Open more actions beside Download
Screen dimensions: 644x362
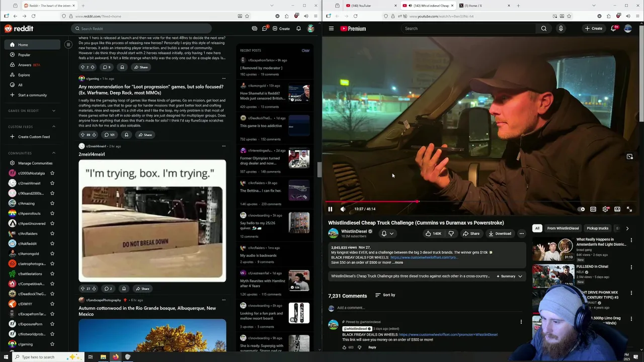coord(522,233)
